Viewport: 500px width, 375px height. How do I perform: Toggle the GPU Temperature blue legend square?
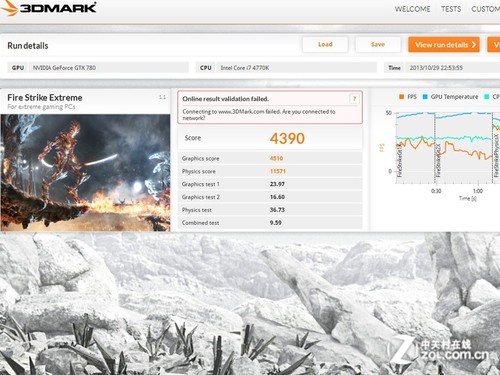point(425,97)
